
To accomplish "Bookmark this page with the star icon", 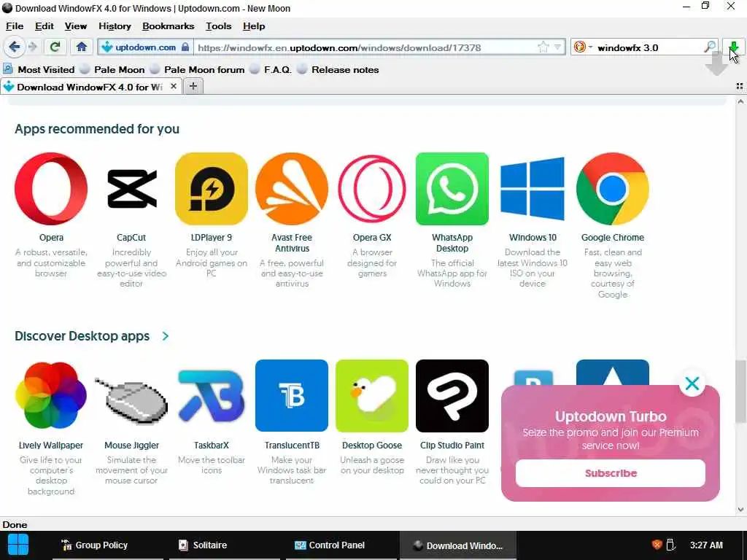I will pos(543,47).
